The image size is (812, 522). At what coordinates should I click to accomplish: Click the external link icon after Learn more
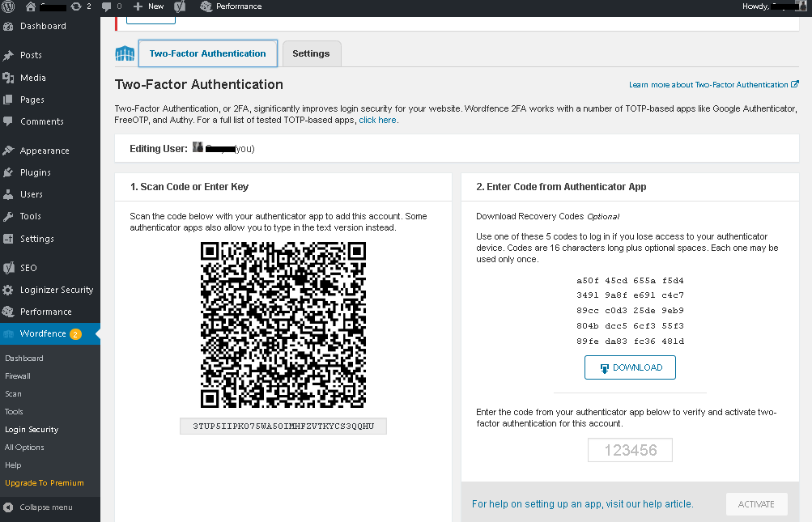tap(795, 84)
